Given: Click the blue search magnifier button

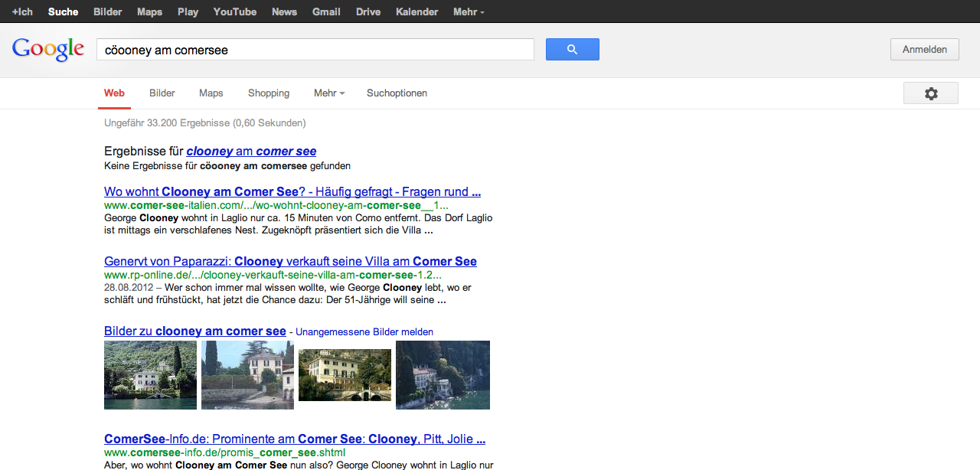Looking at the screenshot, I should 572,50.
